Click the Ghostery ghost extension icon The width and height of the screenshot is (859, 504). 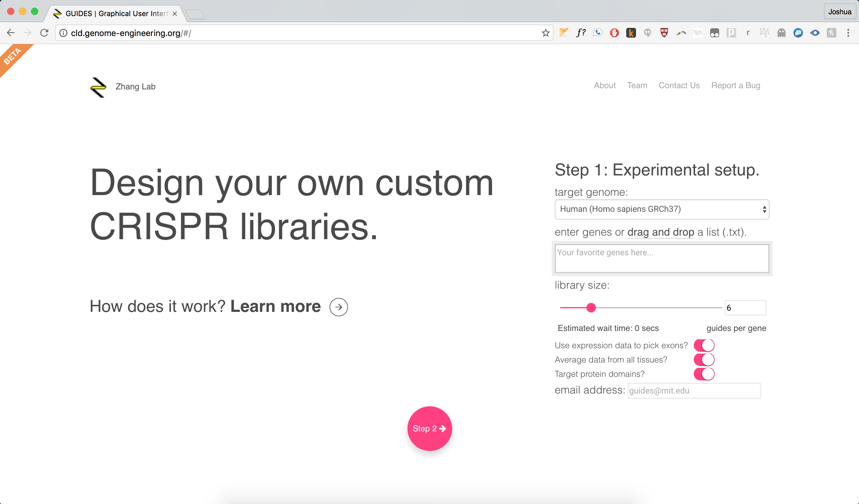click(x=781, y=33)
